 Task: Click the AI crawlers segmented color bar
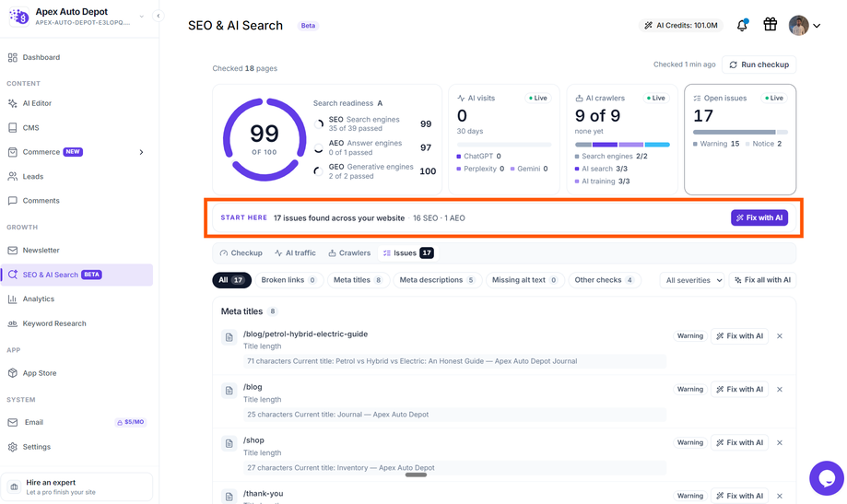click(622, 145)
